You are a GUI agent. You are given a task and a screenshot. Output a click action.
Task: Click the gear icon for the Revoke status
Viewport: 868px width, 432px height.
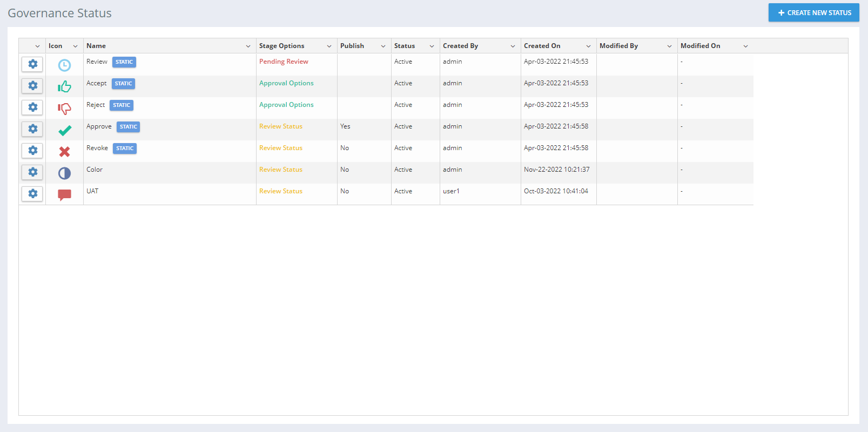point(32,151)
